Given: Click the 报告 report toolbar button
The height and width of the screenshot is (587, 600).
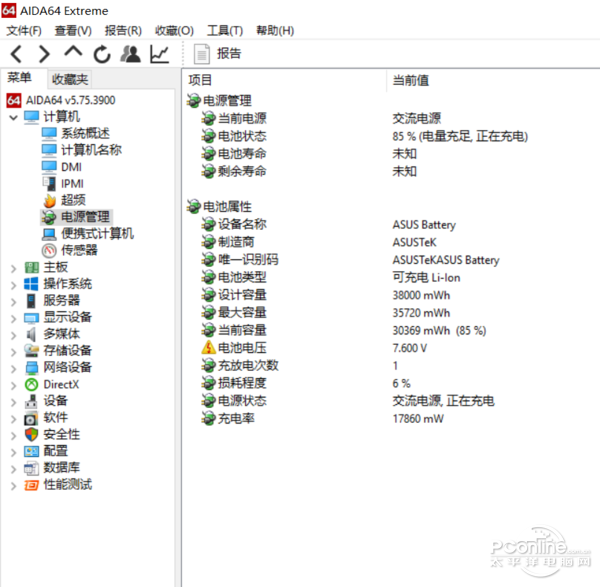Looking at the screenshot, I should tap(218, 54).
